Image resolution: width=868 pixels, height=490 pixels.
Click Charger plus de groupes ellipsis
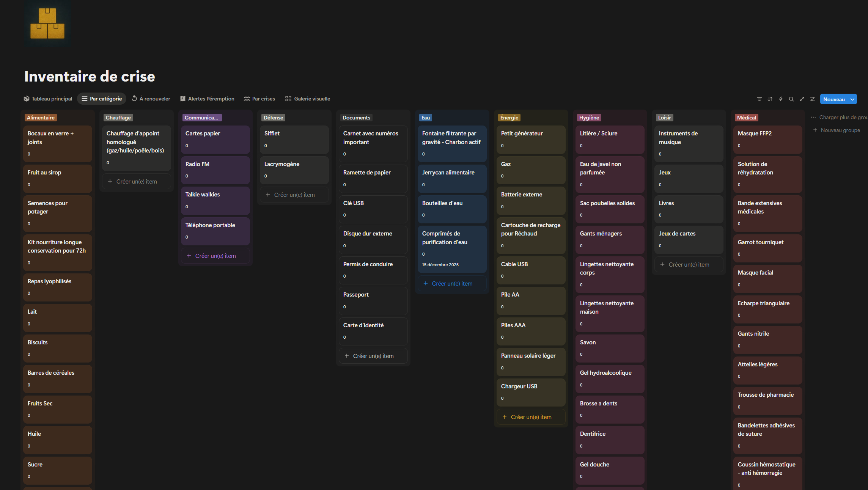point(813,117)
